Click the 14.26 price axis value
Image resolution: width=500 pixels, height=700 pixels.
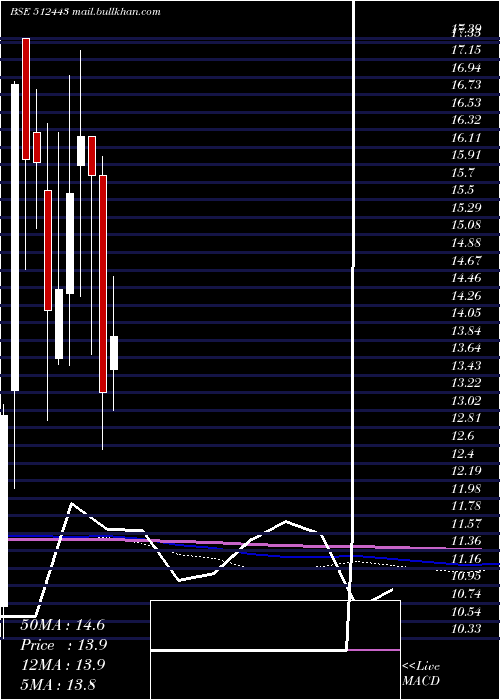point(466,295)
